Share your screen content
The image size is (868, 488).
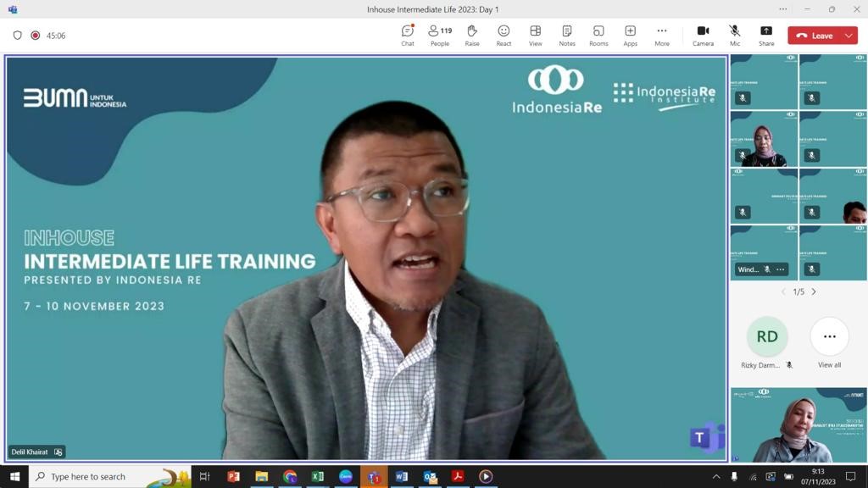pyautogui.click(x=766, y=36)
